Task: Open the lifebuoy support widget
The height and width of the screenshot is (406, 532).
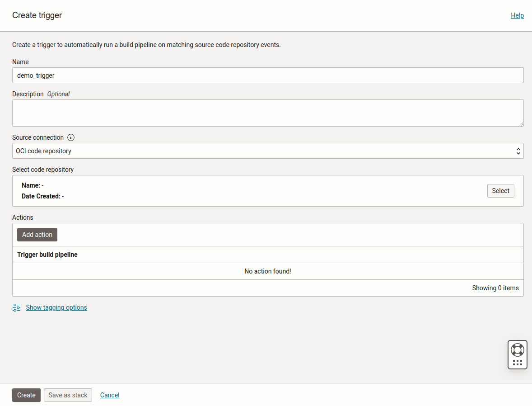Action: click(517, 349)
